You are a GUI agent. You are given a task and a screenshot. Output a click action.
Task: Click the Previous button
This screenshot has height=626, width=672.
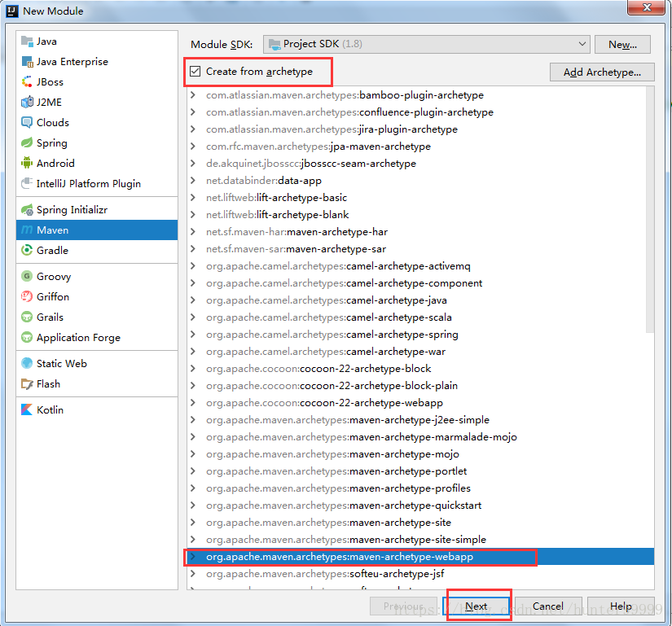tap(404, 606)
